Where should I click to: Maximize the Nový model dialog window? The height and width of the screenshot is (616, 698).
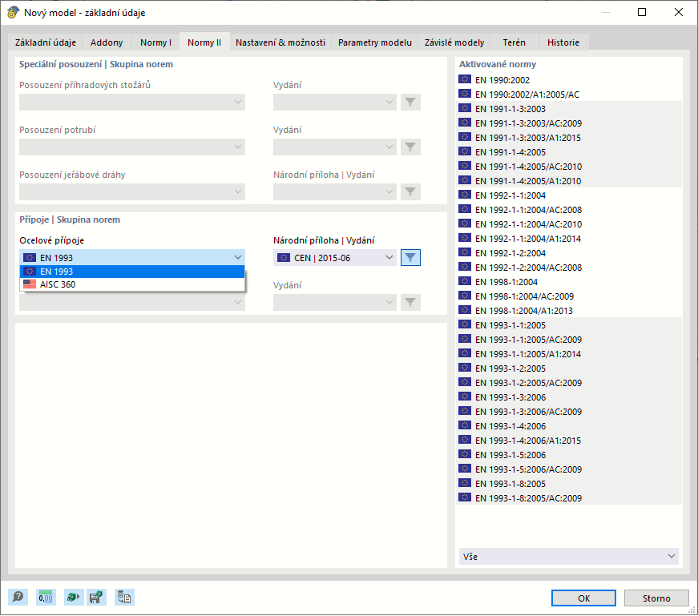642,12
